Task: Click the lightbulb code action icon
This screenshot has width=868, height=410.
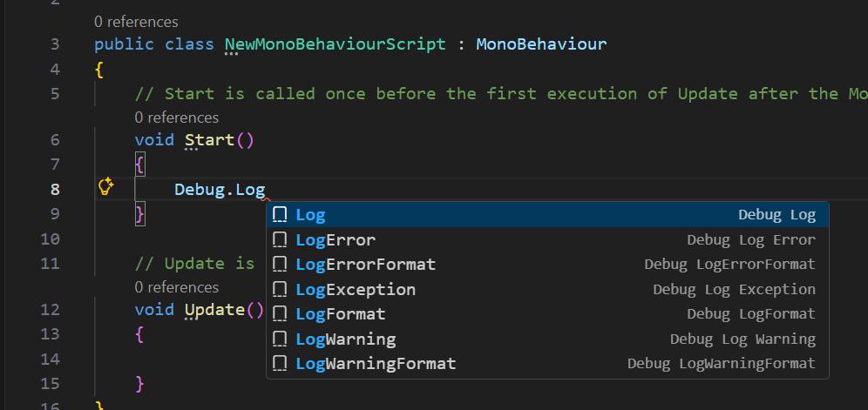Action: click(106, 186)
